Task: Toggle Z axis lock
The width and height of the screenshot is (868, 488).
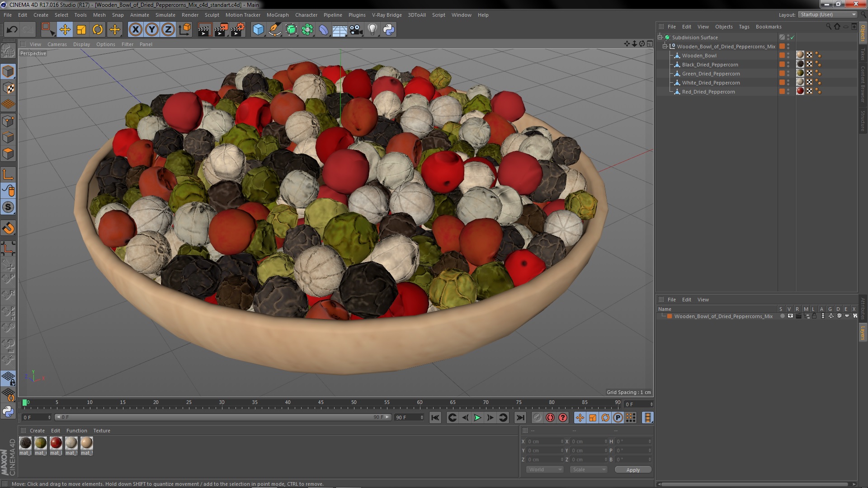Action: click(168, 30)
